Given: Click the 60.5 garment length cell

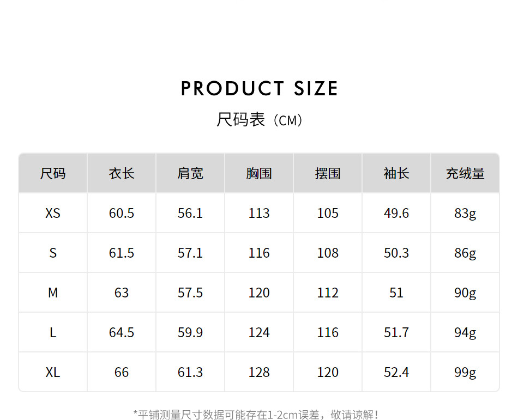Looking at the screenshot, I should pyautogui.click(x=122, y=213).
